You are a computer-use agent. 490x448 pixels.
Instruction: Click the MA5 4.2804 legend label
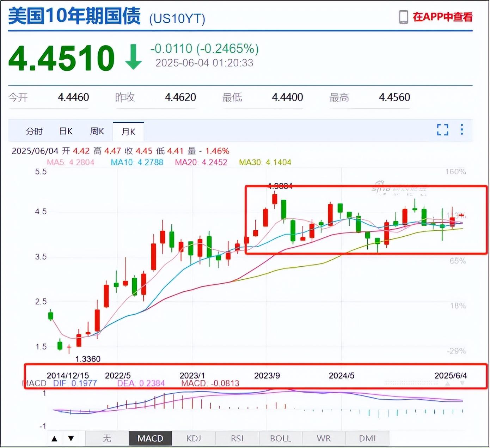tap(71, 162)
